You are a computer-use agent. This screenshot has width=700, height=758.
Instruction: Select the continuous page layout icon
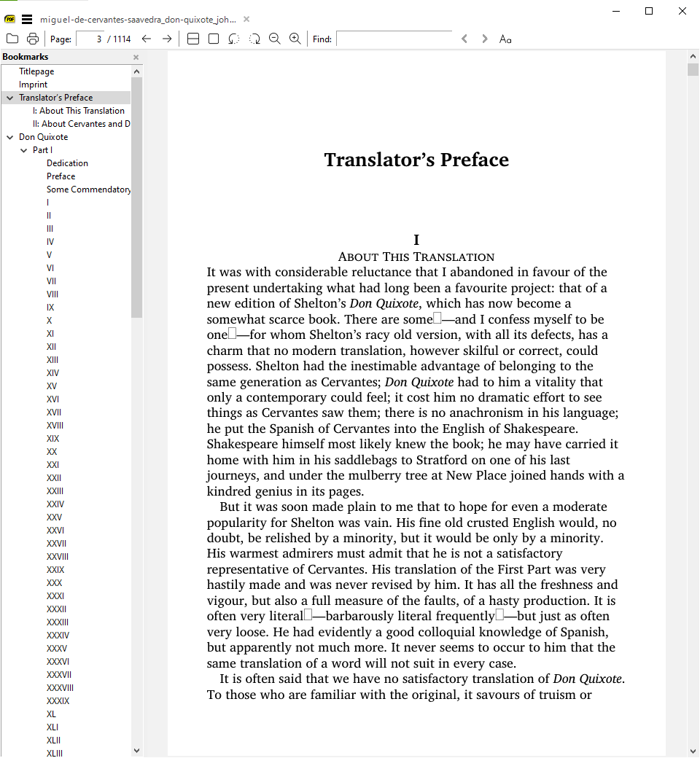(x=192, y=39)
